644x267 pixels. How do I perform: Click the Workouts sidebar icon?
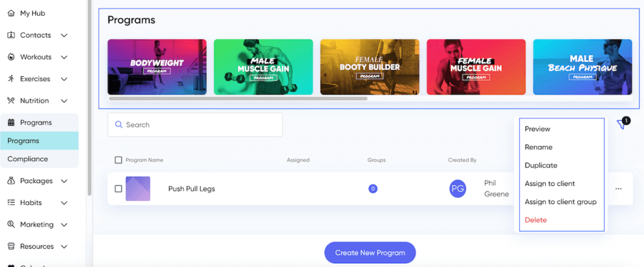tap(11, 57)
